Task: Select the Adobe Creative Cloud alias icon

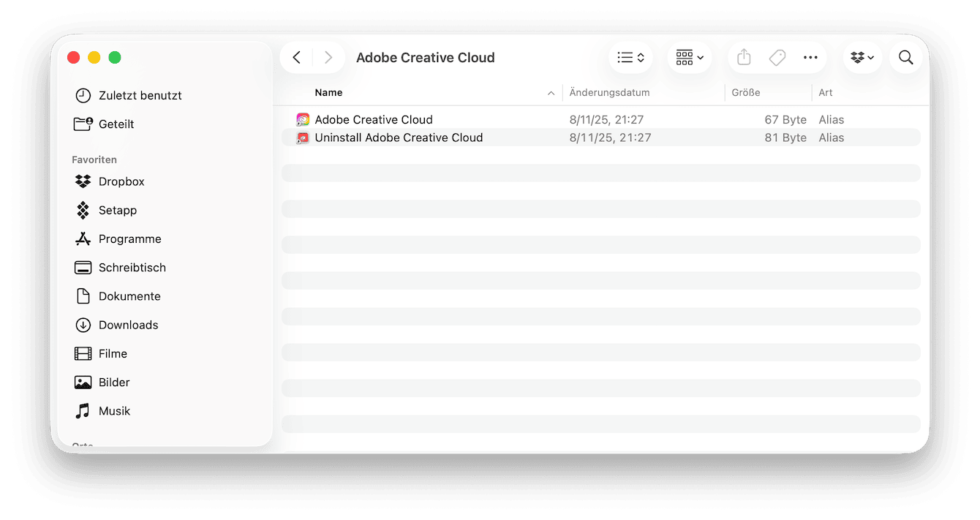Action: [x=303, y=120]
